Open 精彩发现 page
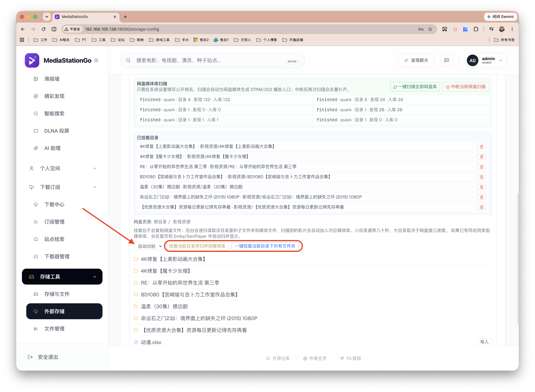Image resolution: width=535 pixels, height=392 pixels. (54, 96)
